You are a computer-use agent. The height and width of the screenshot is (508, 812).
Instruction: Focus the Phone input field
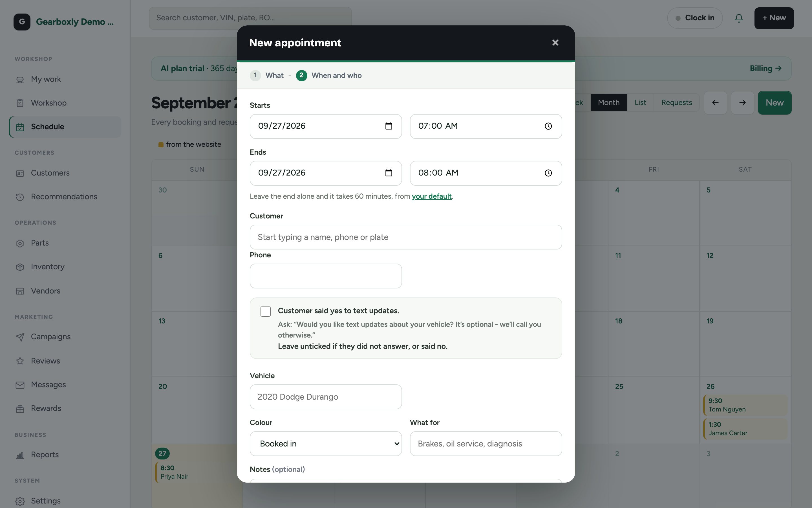325,276
